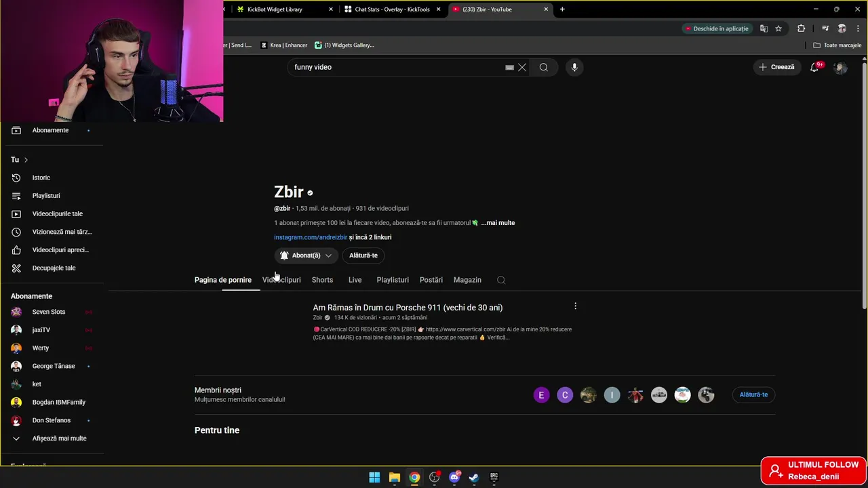Switch to the Chat Stats - Overlay tab

pos(392,9)
